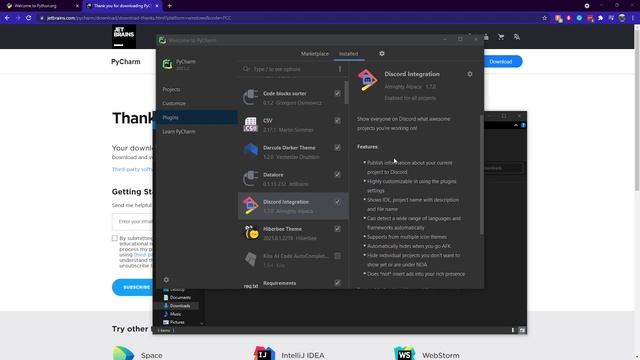Click the WebStorm product logo
This screenshot has height=360, width=640.
[x=404, y=353]
